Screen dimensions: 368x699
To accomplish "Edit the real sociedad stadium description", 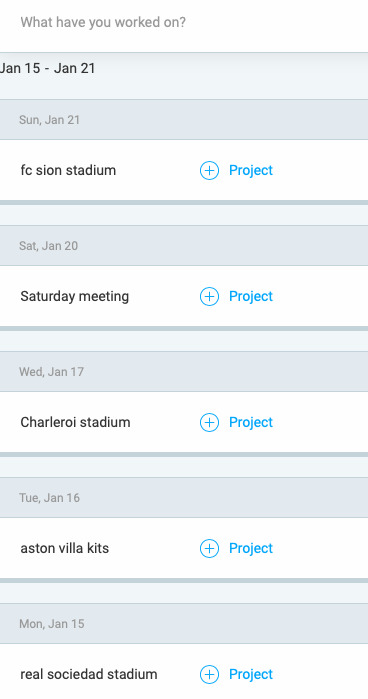I will 89,674.
